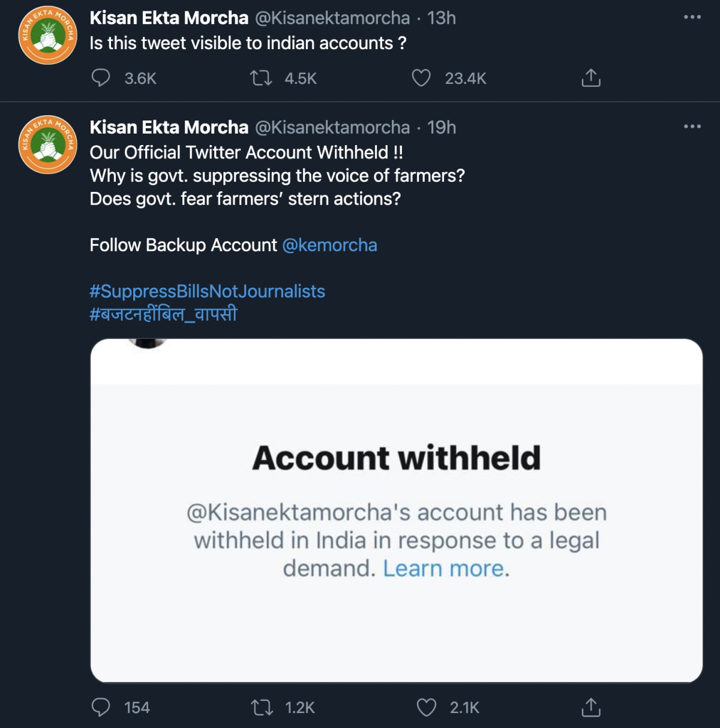Like the Account Withheld tweet
The image size is (720, 728).
click(x=426, y=708)
